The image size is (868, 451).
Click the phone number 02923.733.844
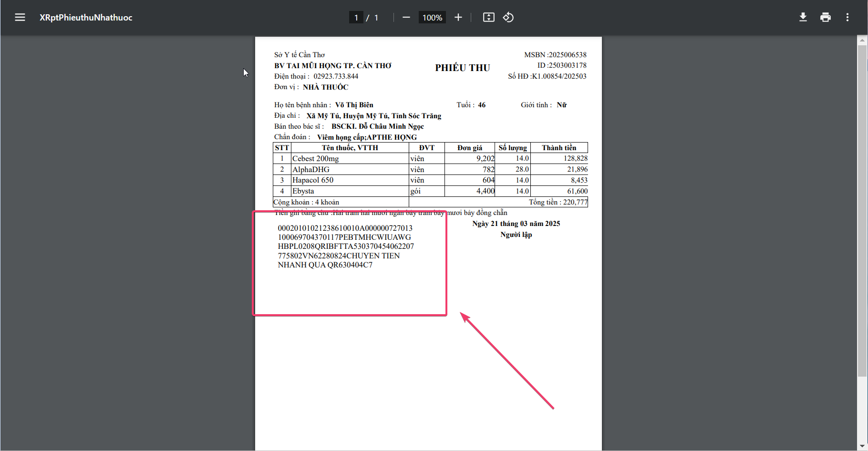[x=336, y=76]
